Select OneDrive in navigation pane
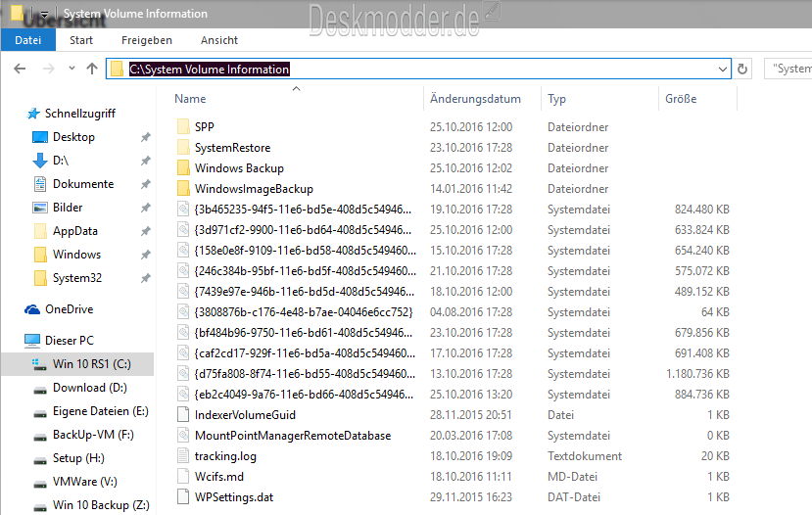Viewport: 812px width, 515px height. click(x=69, y=309)
